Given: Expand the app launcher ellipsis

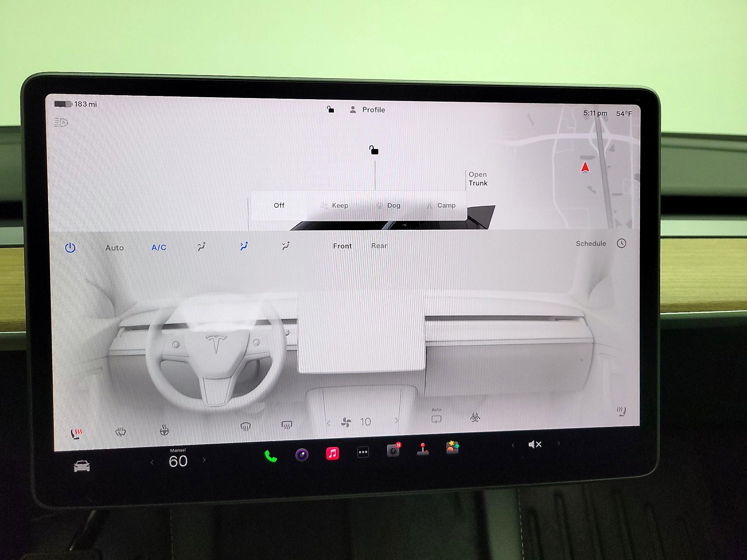Looking at the screenshot, I should tap(363, 451).
